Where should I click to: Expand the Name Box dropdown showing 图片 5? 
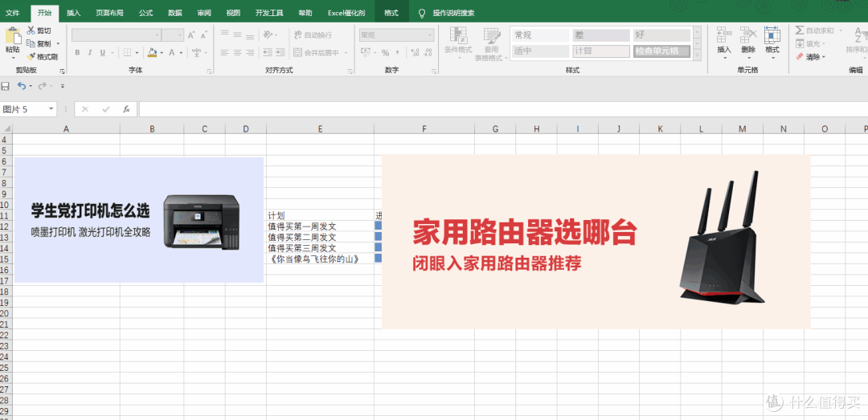pyautogui.click(x=51, y=109)
